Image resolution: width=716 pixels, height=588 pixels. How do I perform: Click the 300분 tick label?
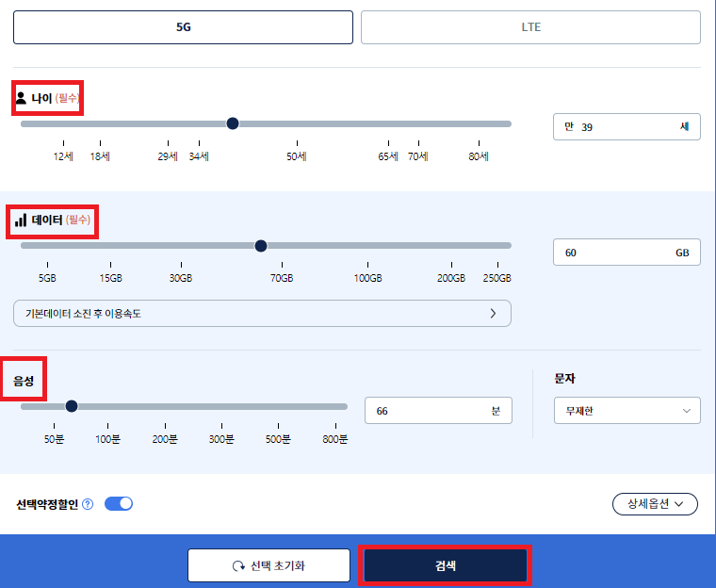coord(221,439)
